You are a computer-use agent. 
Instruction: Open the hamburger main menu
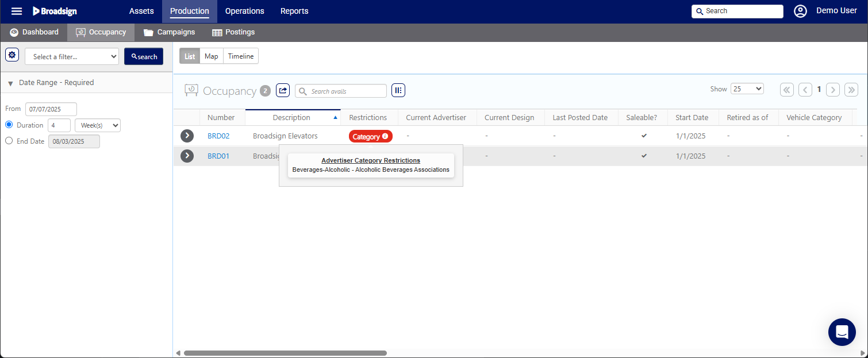[x=17, y=11]
